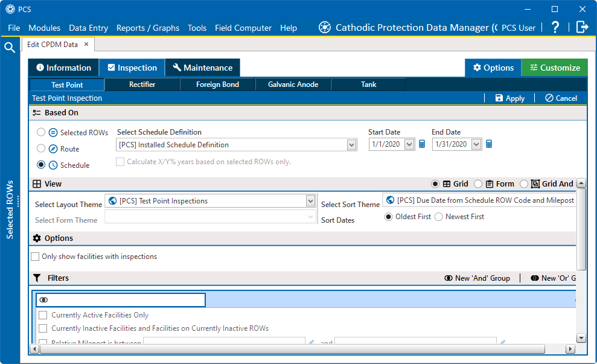597x364 pixels.
Task: Click the Schedule clock icon
Action: click(x=53, y=165)
